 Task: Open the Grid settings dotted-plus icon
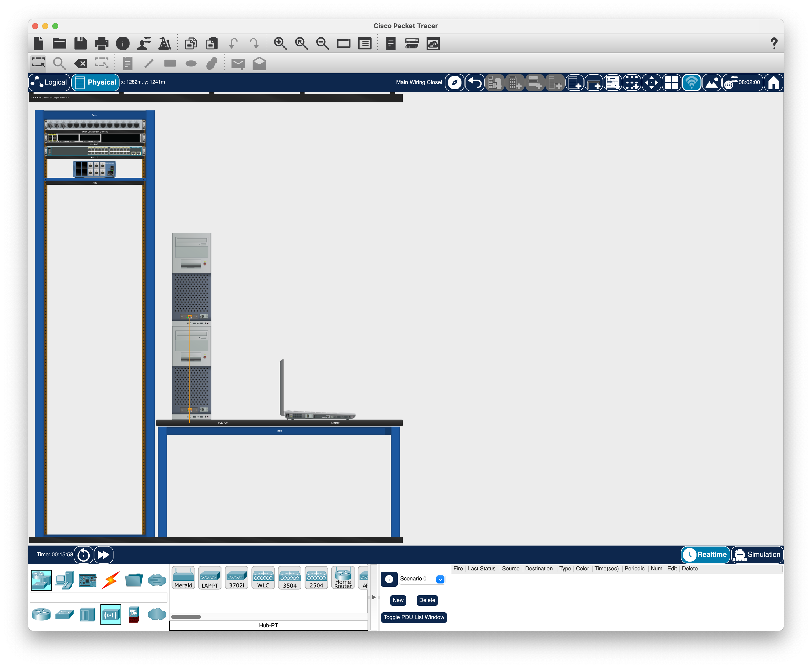pos(632,82)
